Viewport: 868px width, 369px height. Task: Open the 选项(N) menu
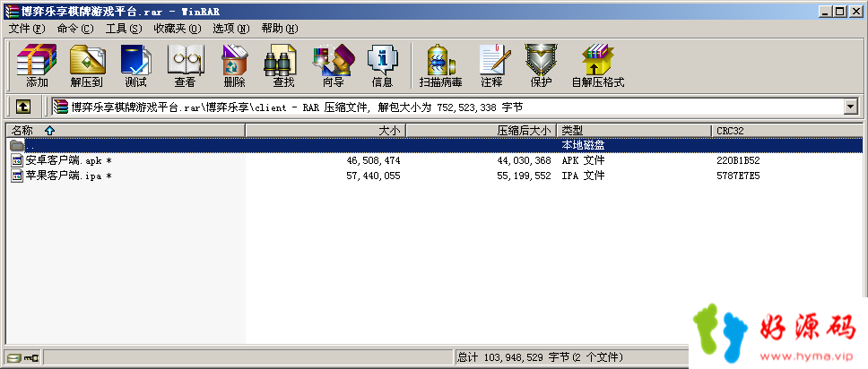pyautogui.click(x=231, y=29)
